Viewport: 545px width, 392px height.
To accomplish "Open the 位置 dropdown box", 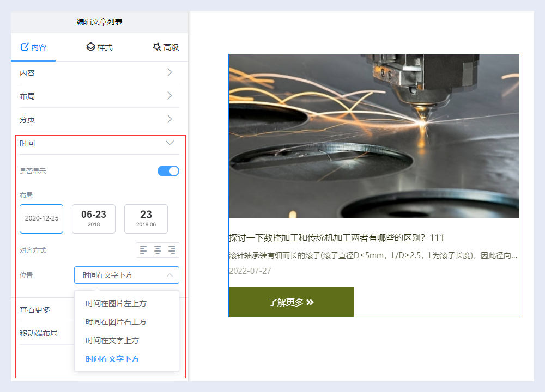I will pos(126,275).
